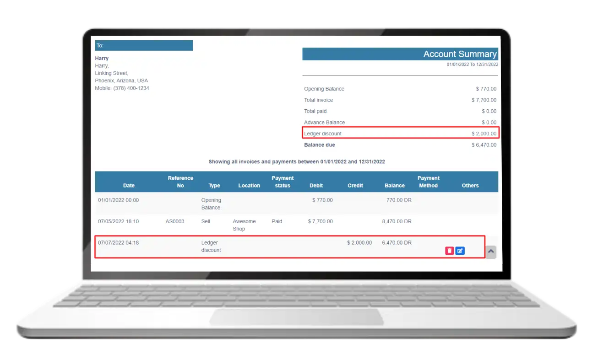Delete the Ledger discount entry
This screenshot has width=598, height=364.
click(450, 251)
